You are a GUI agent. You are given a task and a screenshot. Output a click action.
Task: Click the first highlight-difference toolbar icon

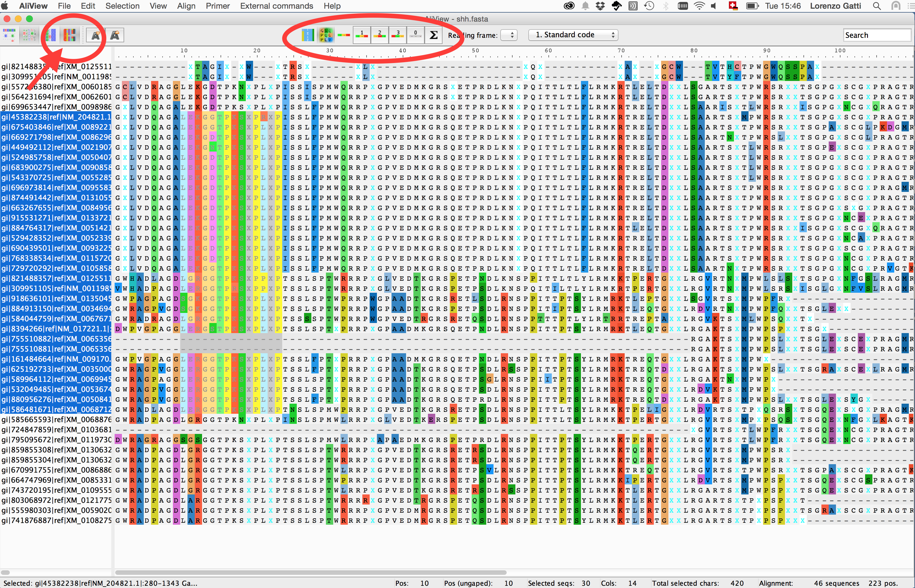(x=9, y=35)
